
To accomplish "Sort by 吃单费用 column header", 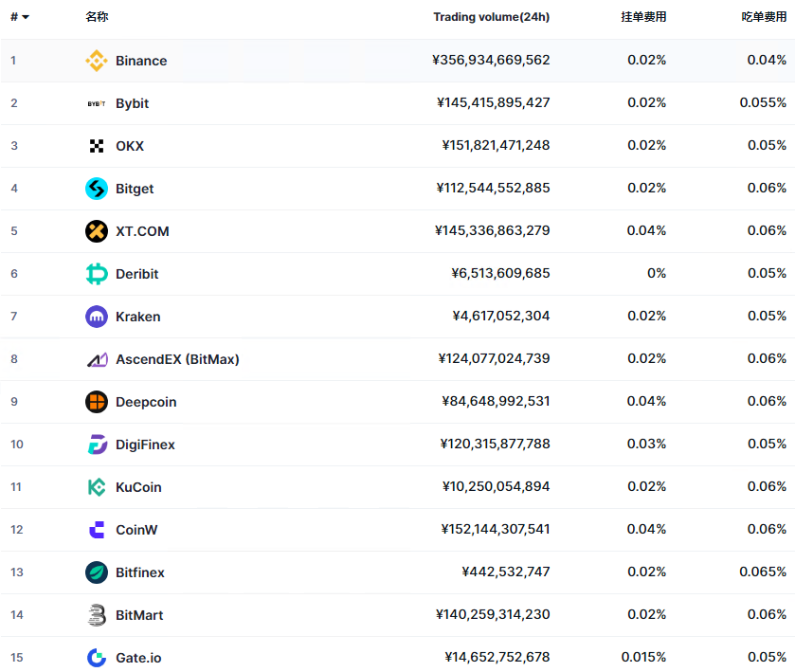I will 764,17.
